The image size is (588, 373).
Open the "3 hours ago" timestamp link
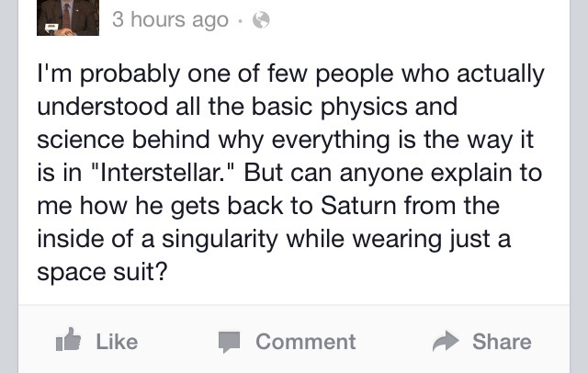coord(169,20)
